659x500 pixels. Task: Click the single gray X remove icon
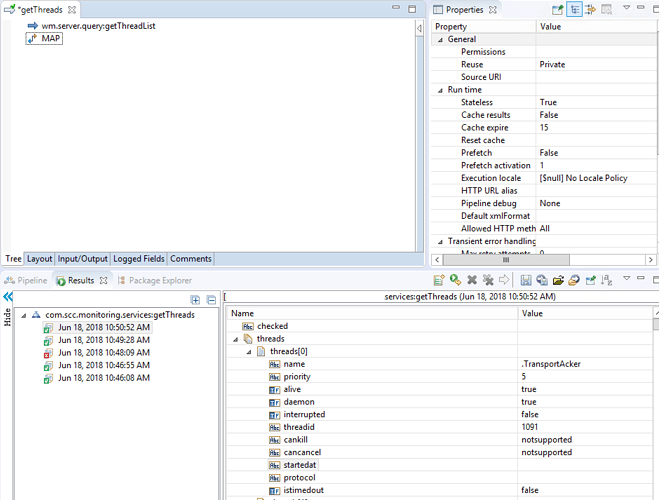[472, 280]
